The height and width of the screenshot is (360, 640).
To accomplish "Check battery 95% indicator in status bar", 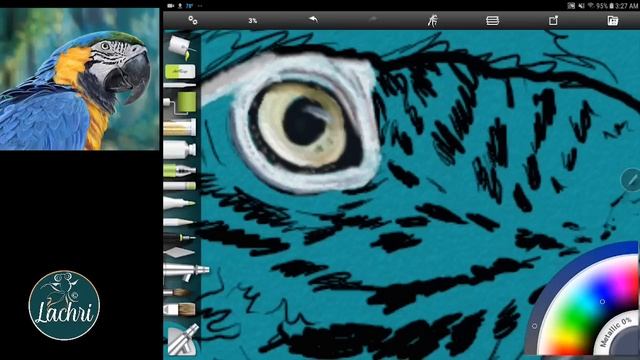I will (604, 6).
